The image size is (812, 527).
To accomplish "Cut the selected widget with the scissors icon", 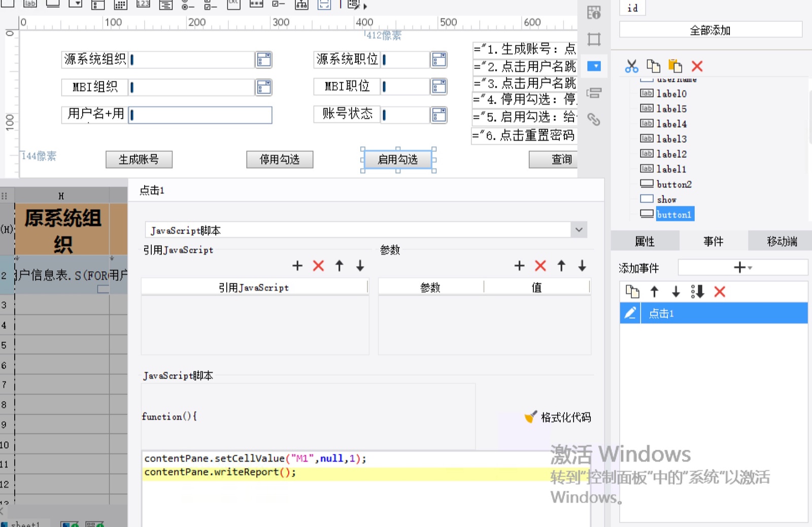I will pos(631,66).
